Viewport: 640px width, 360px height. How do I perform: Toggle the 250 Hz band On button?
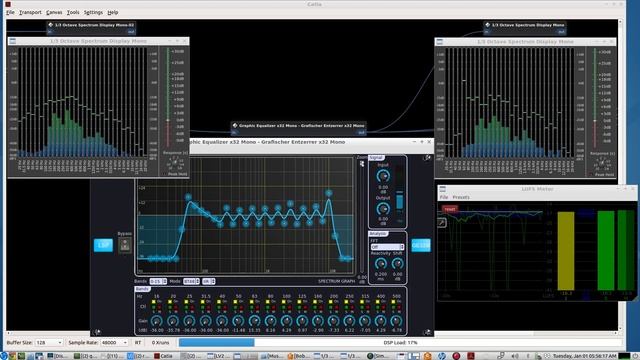347,302
